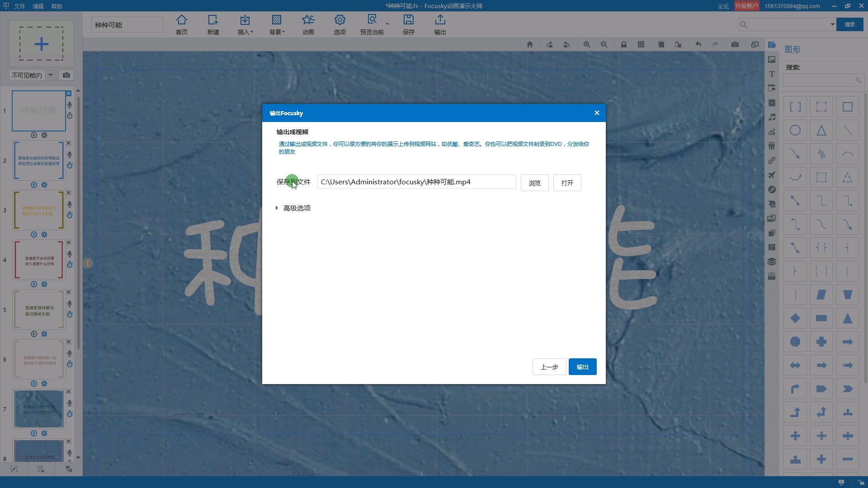Open the 论坛 forum link
Image resolution: width=868 pixels, height=488 pixels.
coord(723,6)
